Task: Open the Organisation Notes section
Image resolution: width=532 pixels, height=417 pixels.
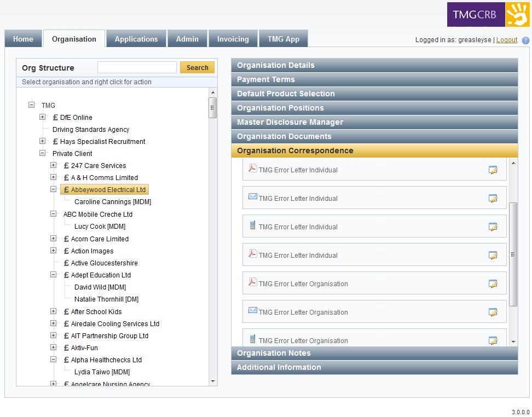Action: [374, 353]
